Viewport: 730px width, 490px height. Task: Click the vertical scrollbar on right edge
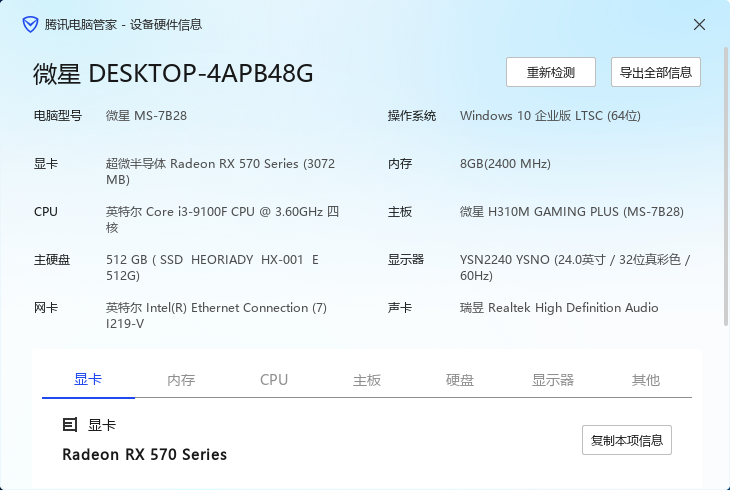(x=726, y=186)
